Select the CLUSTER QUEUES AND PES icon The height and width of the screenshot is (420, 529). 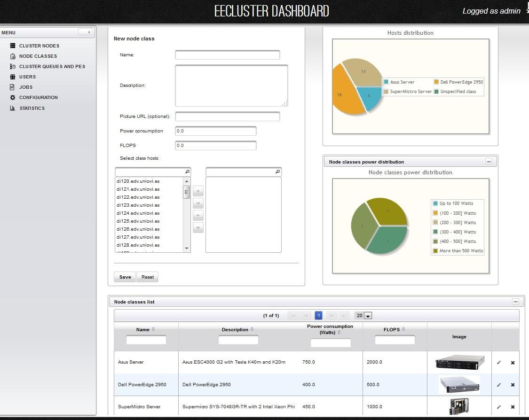click(x=12, y=66)
